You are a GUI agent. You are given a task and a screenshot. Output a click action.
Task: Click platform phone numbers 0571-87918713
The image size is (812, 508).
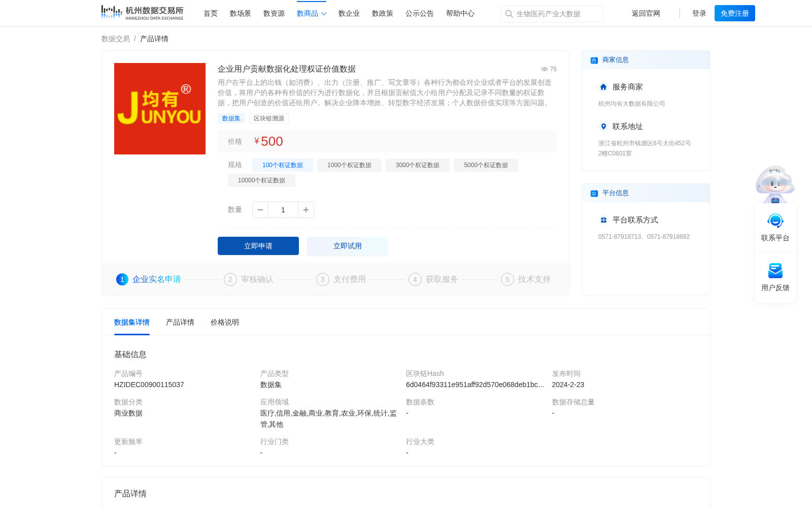(644, 237)
